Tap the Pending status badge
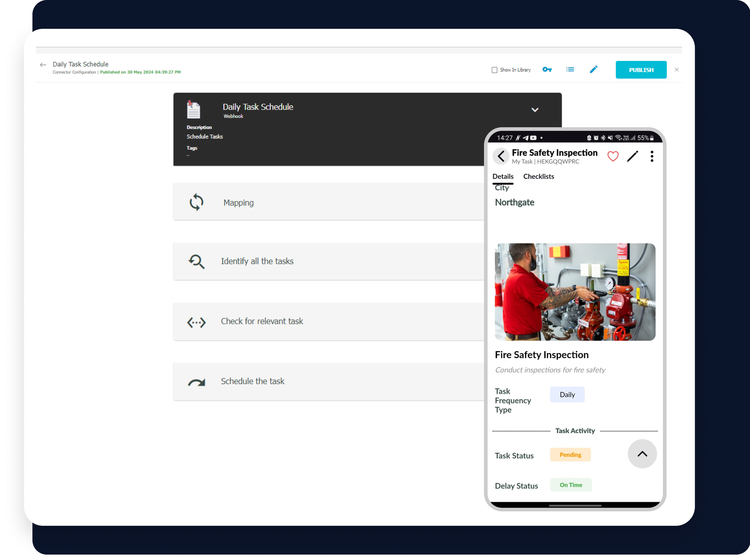 (570, 455)
